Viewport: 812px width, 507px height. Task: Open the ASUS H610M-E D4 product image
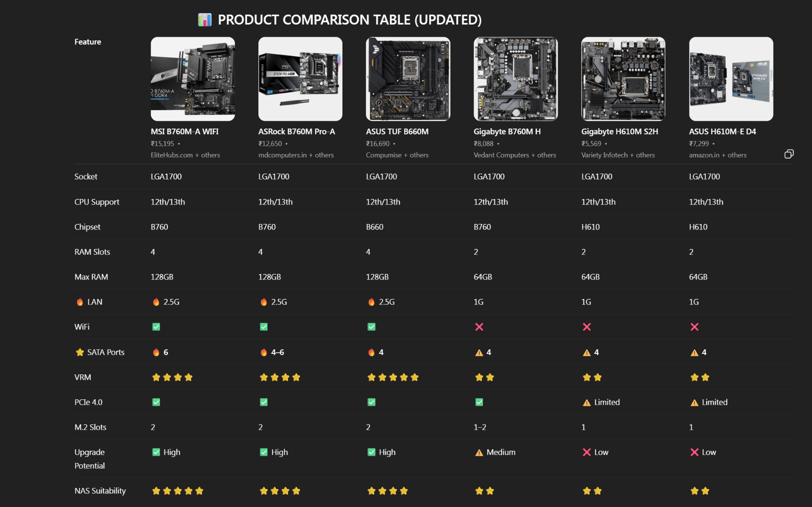click(x=731, y=79)
